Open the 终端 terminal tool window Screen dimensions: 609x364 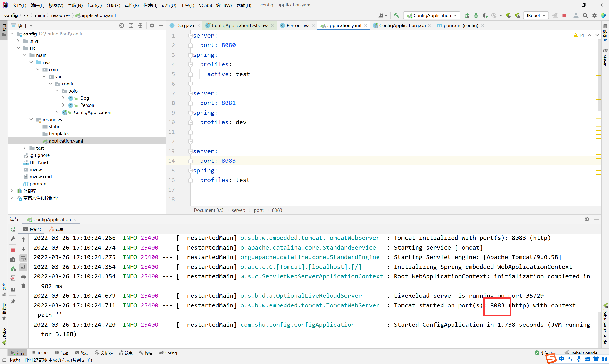click(x=81, y=353)
